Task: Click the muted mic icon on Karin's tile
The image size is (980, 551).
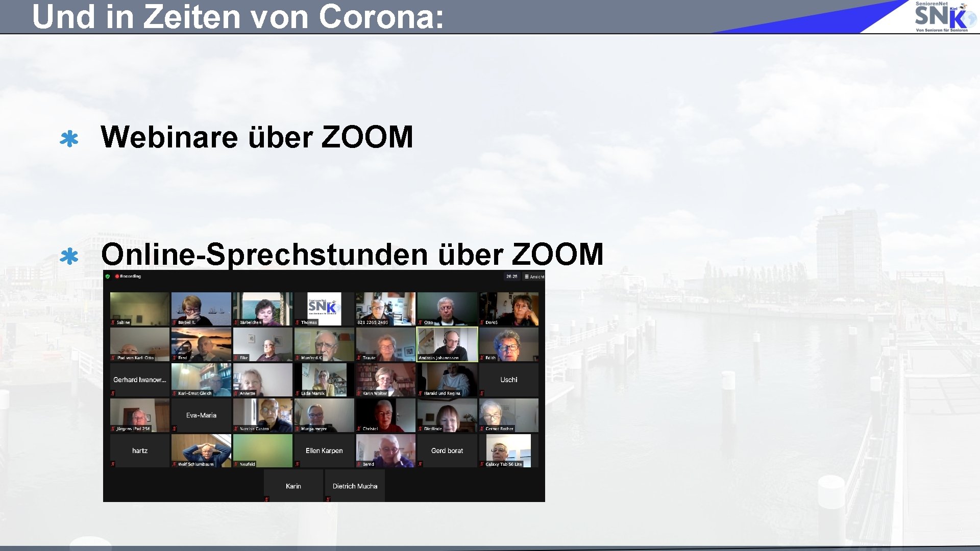Action: pyautogui.click(x=266, y=499)
